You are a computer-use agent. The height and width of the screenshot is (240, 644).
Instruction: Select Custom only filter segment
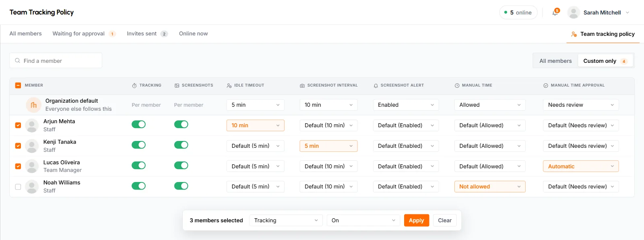(605, 61)
